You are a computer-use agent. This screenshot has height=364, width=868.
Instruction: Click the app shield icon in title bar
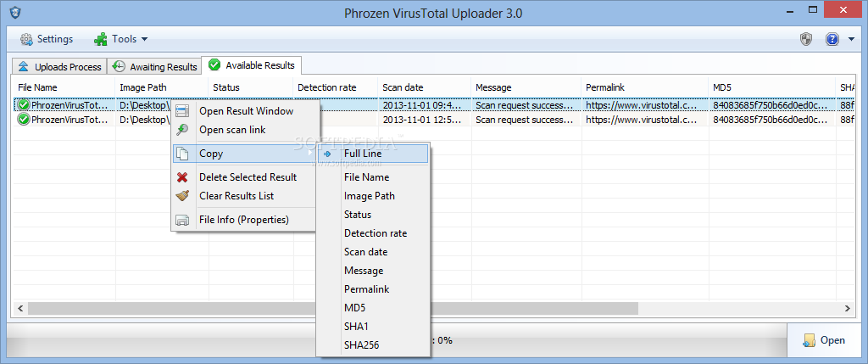tap(15, 12)
